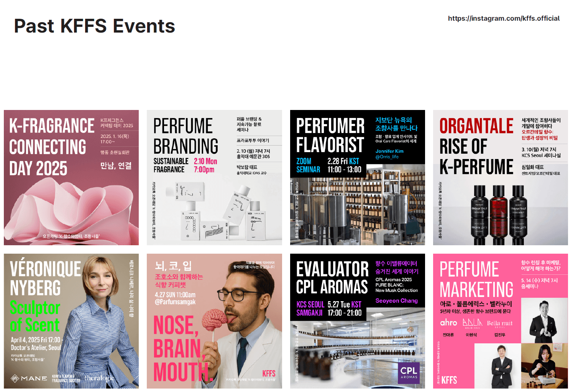Click the ahro brand logo

pos(448,323)
